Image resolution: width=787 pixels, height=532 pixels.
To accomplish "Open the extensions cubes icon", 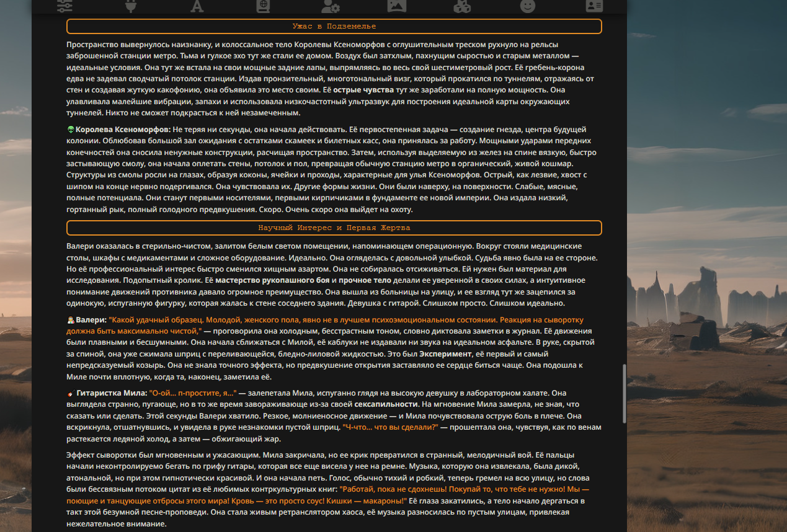I will tap(462, 6).
